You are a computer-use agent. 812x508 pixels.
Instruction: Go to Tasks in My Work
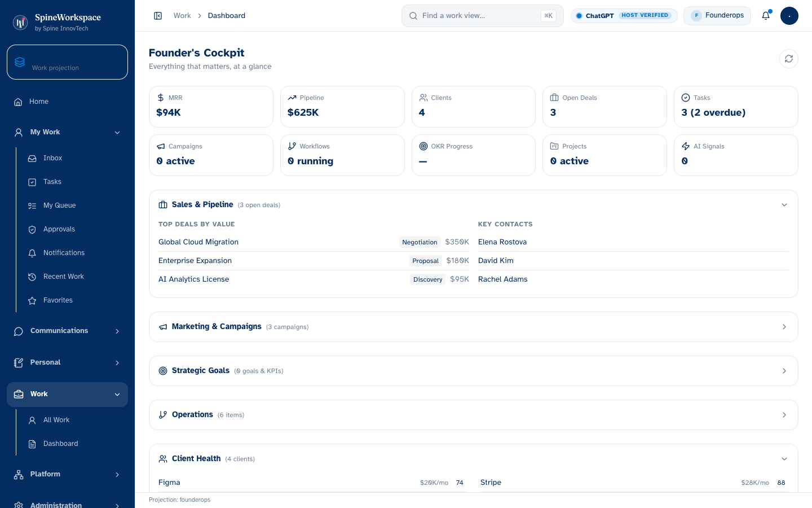74,182
